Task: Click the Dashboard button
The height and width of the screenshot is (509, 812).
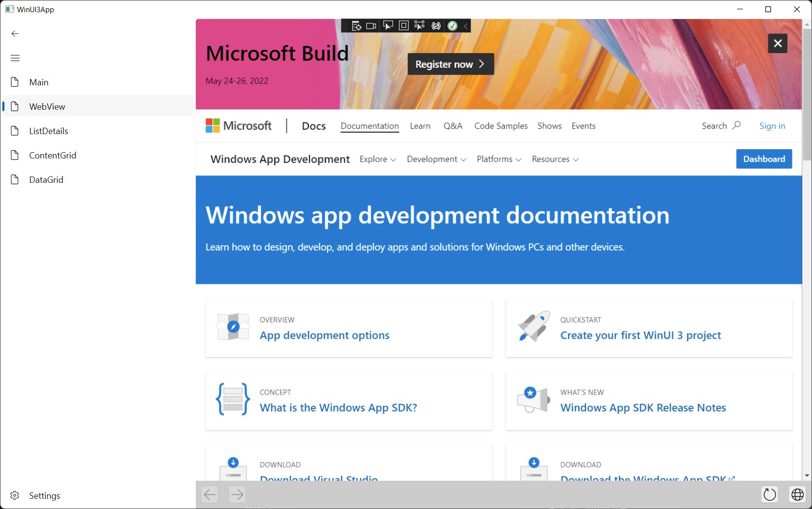Action: [764, 159]
